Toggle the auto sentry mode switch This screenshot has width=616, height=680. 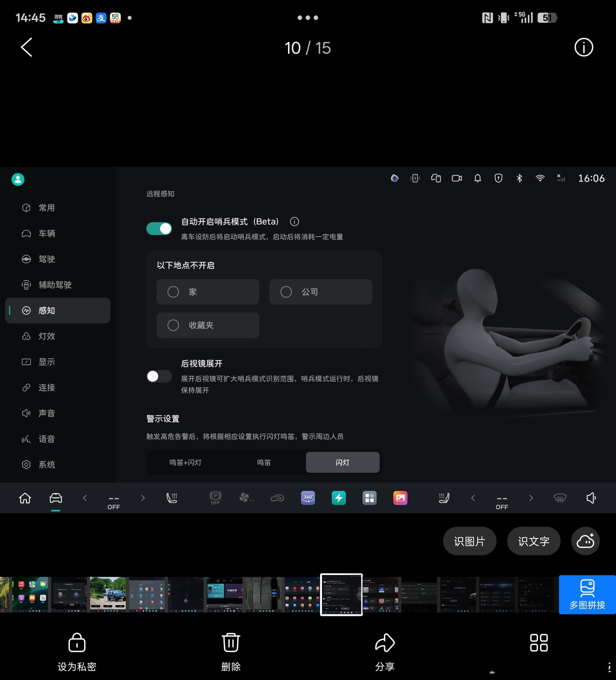pos(159,229)
